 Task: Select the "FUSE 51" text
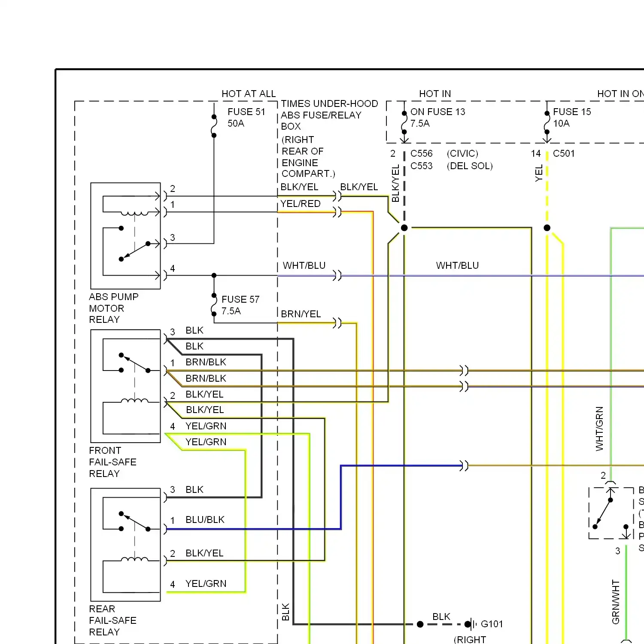click(246, 112)
